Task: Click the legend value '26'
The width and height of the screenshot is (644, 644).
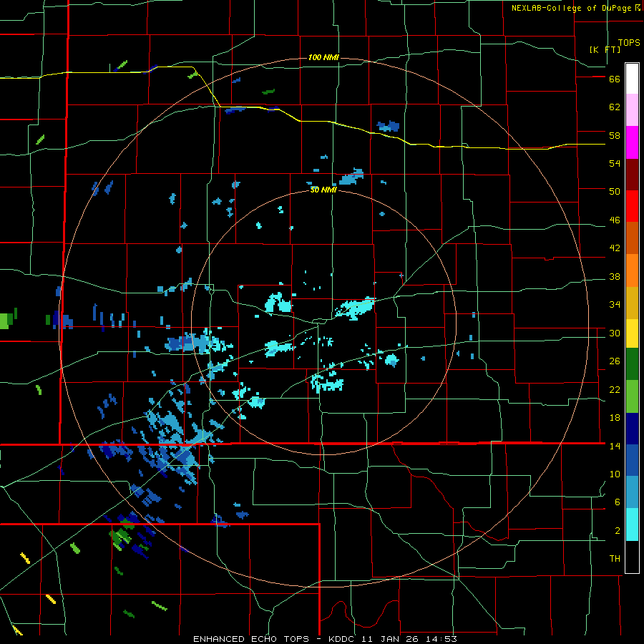Action: point(615,361)
